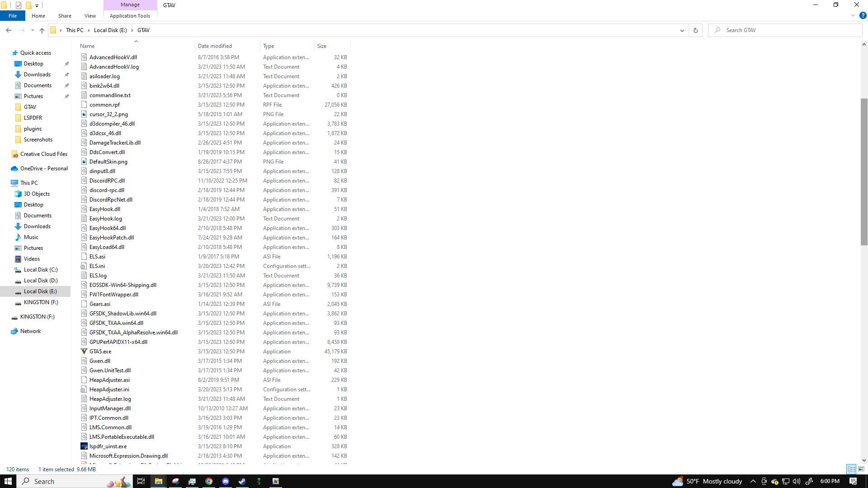
Task: Navigate to Local Disk (E:) breadcrumb
Action: point(110,30)
